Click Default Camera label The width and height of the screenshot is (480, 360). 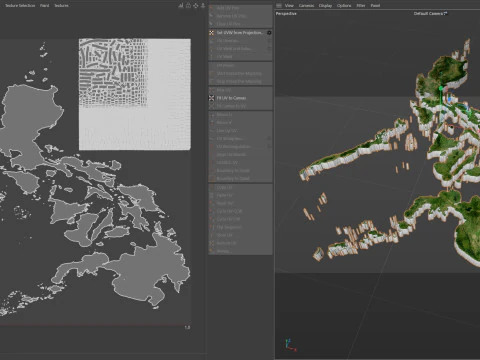click(x=429, y=14)
